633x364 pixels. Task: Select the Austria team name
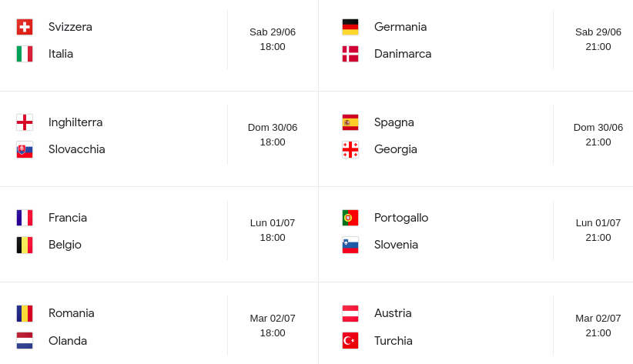point(393,313)
